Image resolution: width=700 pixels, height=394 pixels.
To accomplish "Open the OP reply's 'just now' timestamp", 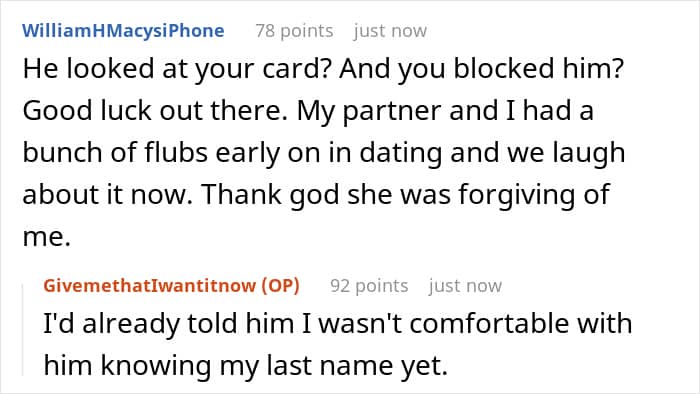I will point(465,286).
